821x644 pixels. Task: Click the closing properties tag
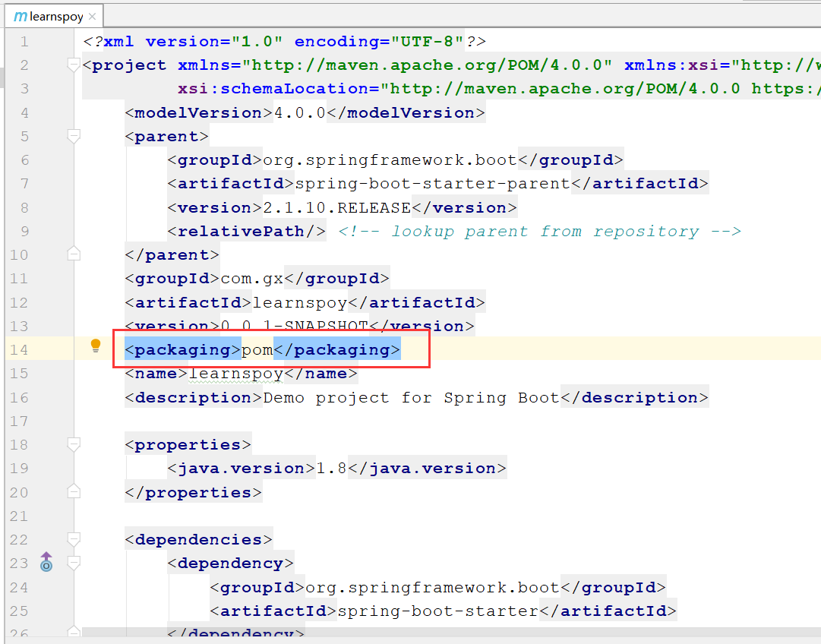coord(193,493)
